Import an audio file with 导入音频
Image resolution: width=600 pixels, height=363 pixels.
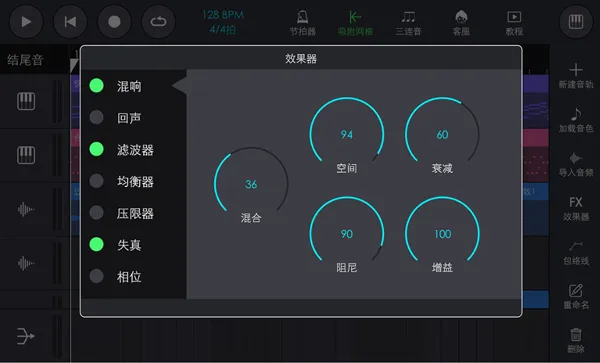click(x=576, y=164)
